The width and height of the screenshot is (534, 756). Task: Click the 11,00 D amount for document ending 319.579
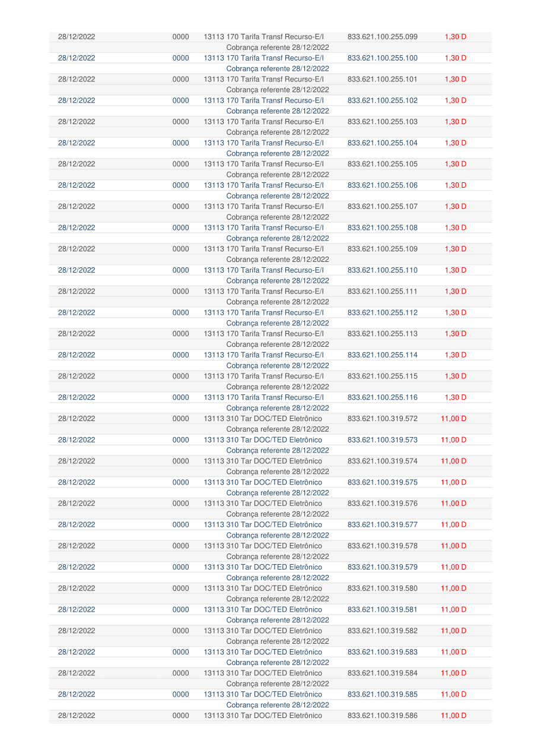(453, 567)
